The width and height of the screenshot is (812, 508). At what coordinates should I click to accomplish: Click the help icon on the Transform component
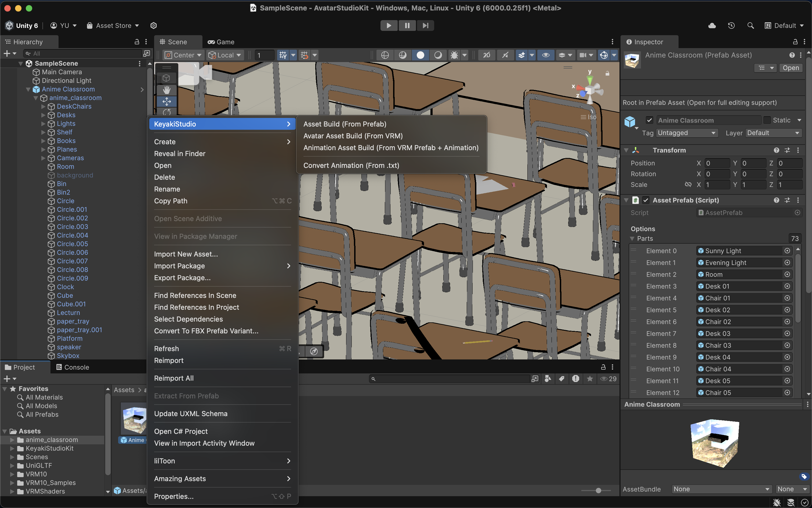[776, 150]
